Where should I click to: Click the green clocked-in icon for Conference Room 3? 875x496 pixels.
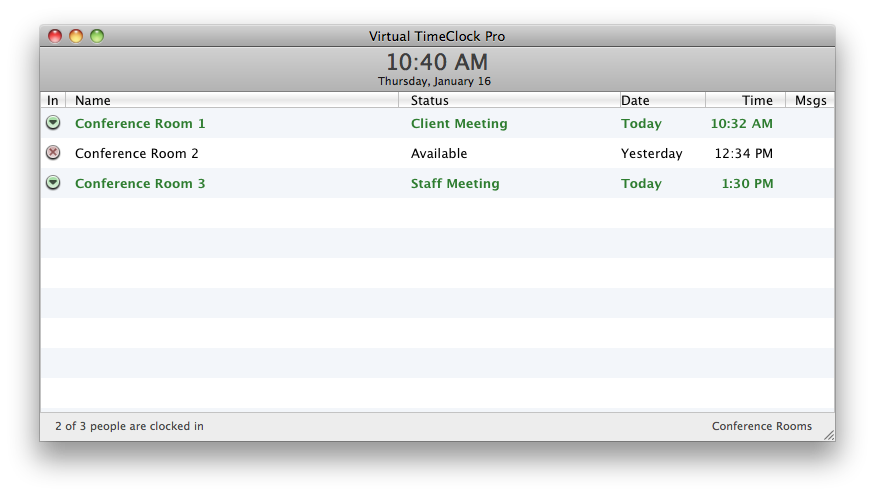53,182
